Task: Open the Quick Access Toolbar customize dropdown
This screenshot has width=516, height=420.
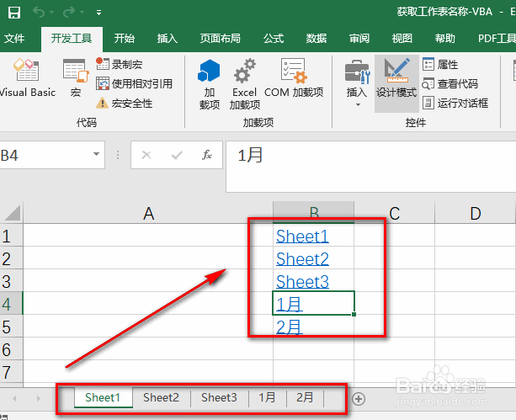Action: 98,13
